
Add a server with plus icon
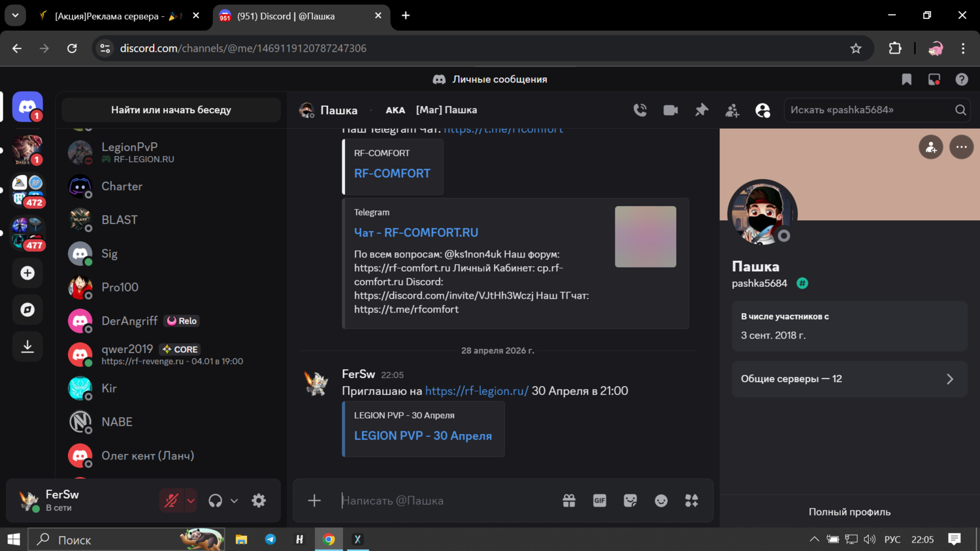(27, 273)
